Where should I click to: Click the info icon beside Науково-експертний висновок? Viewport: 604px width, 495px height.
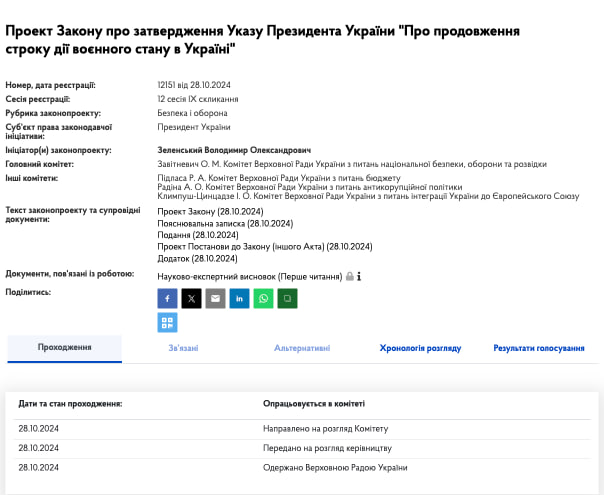click(x=358, y=275)
